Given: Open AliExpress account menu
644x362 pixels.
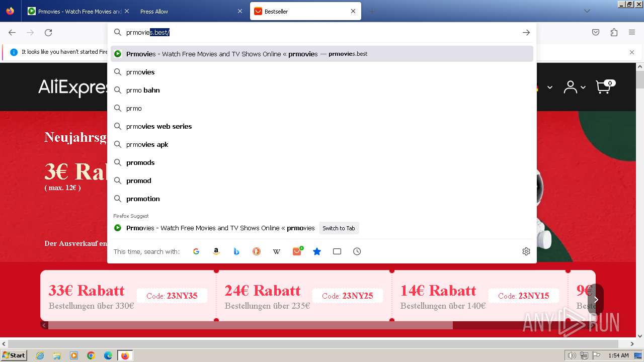Looking at the screenshot, I should tap(574, 87).
